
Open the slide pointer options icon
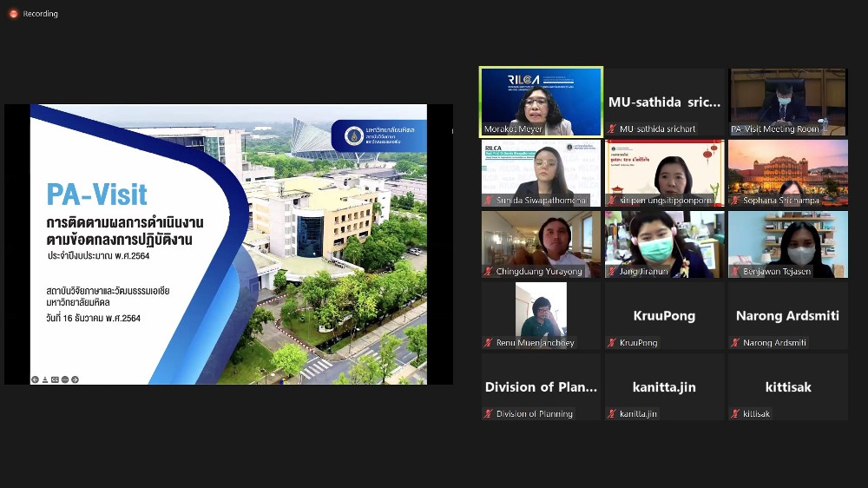coord(45,379)
